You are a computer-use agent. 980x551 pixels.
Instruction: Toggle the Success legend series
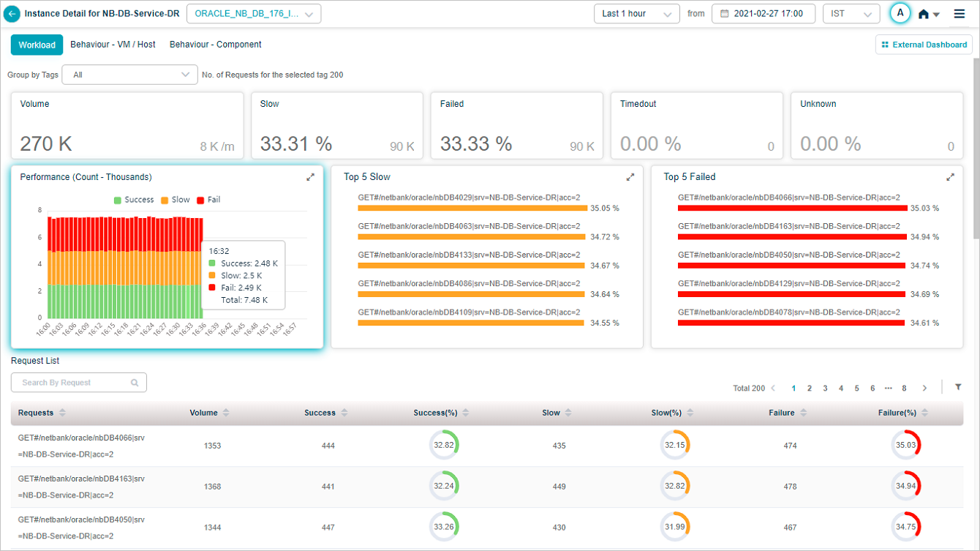134,200
